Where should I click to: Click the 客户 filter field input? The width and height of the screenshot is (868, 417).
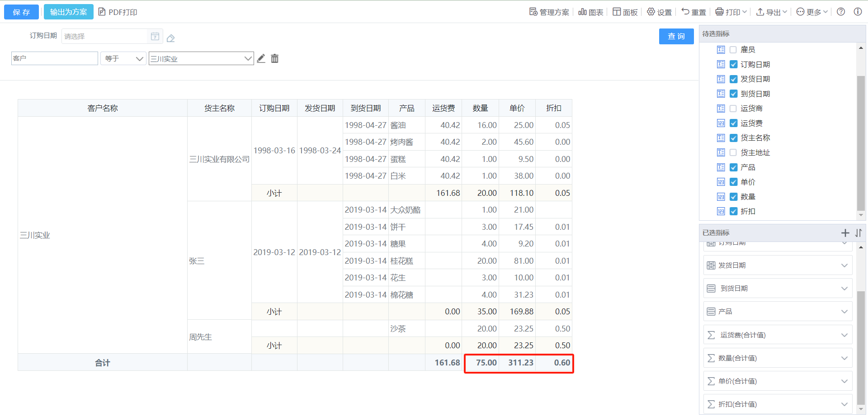(54, 58)
